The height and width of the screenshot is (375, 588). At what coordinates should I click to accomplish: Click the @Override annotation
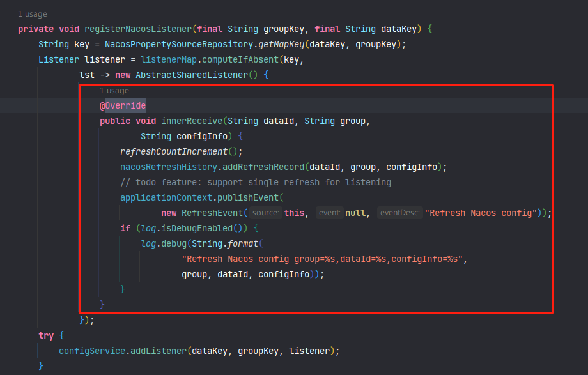point(123,106)
